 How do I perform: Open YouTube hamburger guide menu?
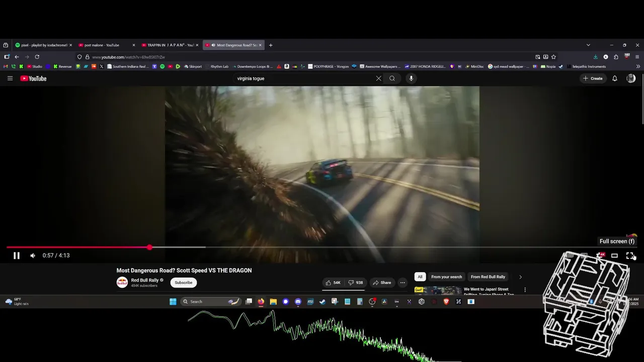[10, 78]
